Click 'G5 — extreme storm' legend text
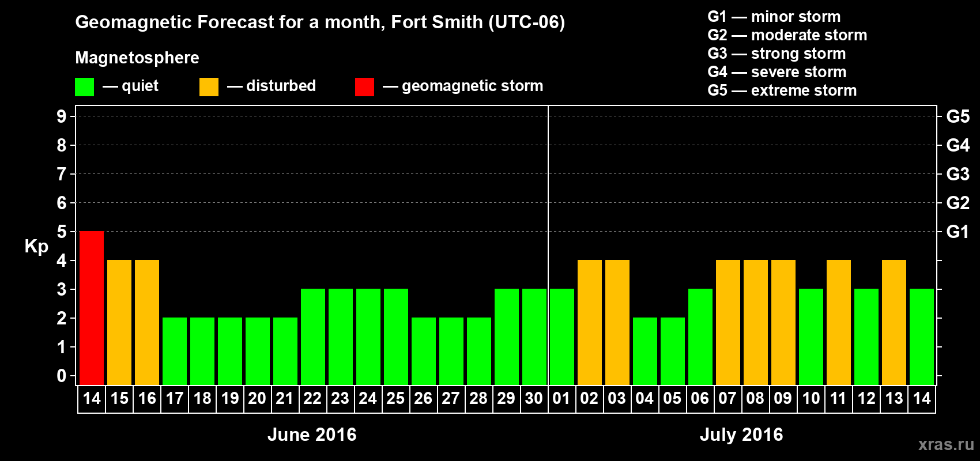This screenshot has height=461, width=980. pyautogui.click(x=782, y=90)
